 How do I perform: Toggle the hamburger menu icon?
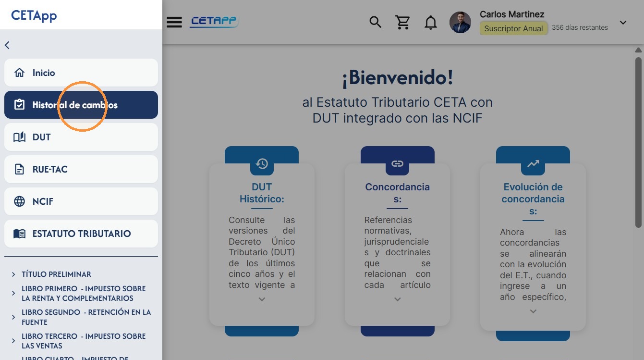point(174,22)
